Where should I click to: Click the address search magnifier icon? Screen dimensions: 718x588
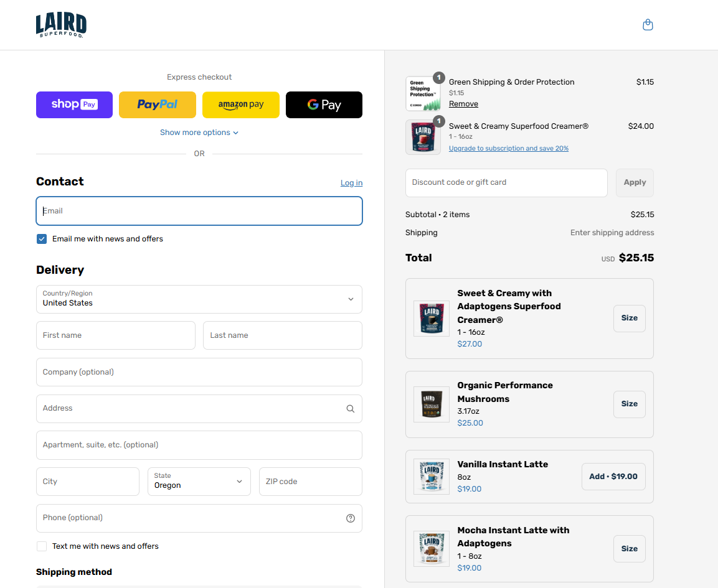[x=351, y=409]
